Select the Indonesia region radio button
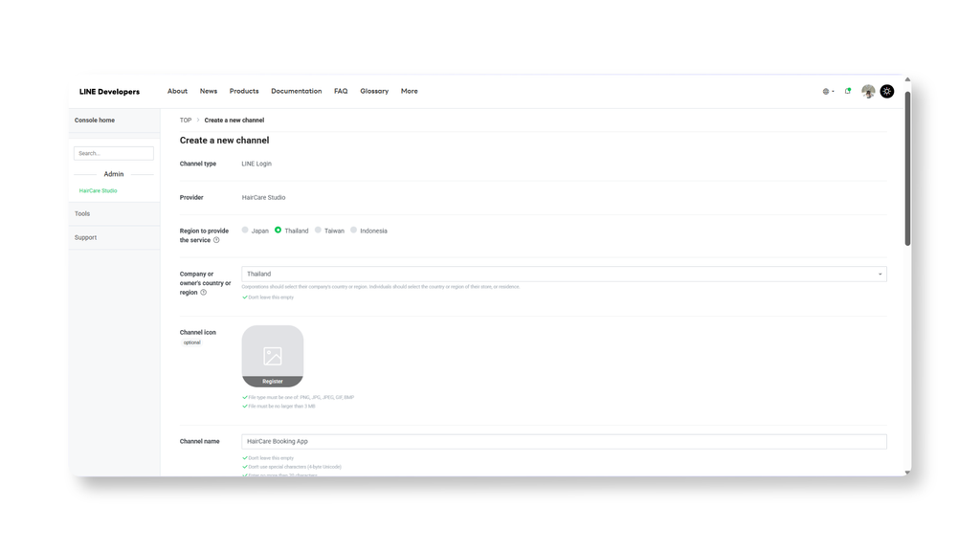This screenshot has height=551, width=980. [354, 230]
